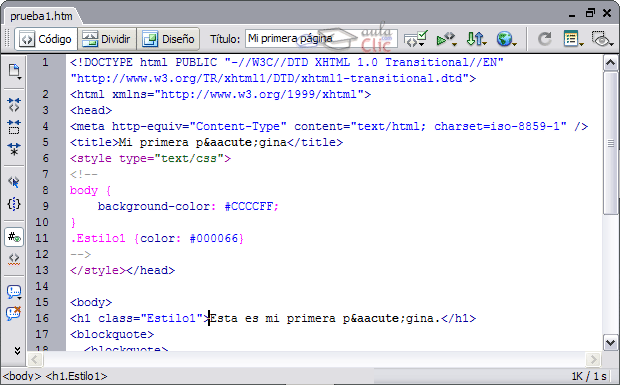Click the <head> tag on line 3

pos(91,110)
